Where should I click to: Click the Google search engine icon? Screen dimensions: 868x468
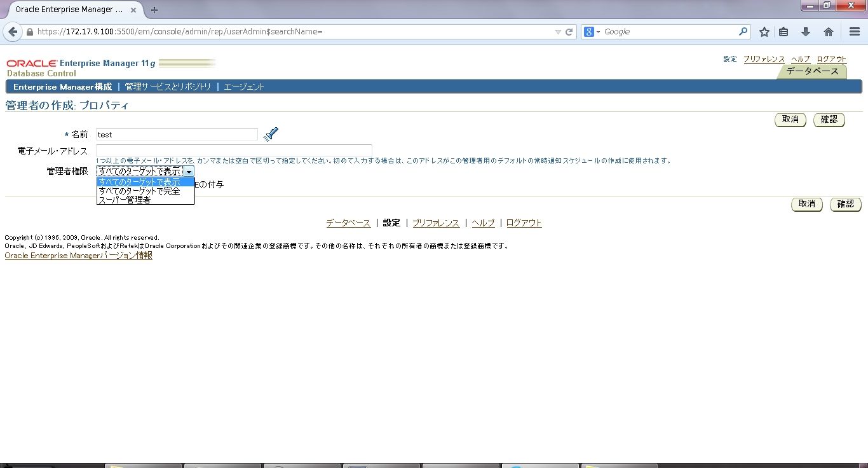pyautogui.click(x=589, y=31)
